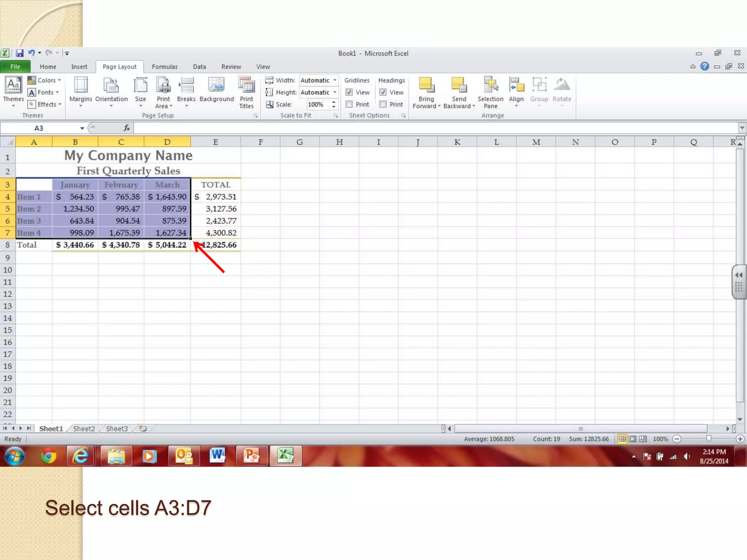Expand the theme Fonts dropdown
The image size is (747, 560).
coord(43,92)
